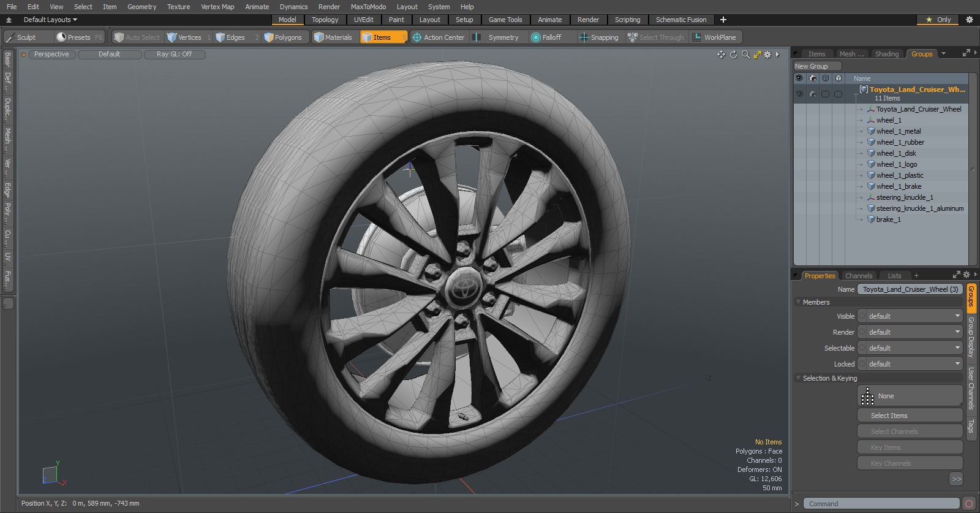
Task: Click the Properties panel gear icon
Action: 967,275
